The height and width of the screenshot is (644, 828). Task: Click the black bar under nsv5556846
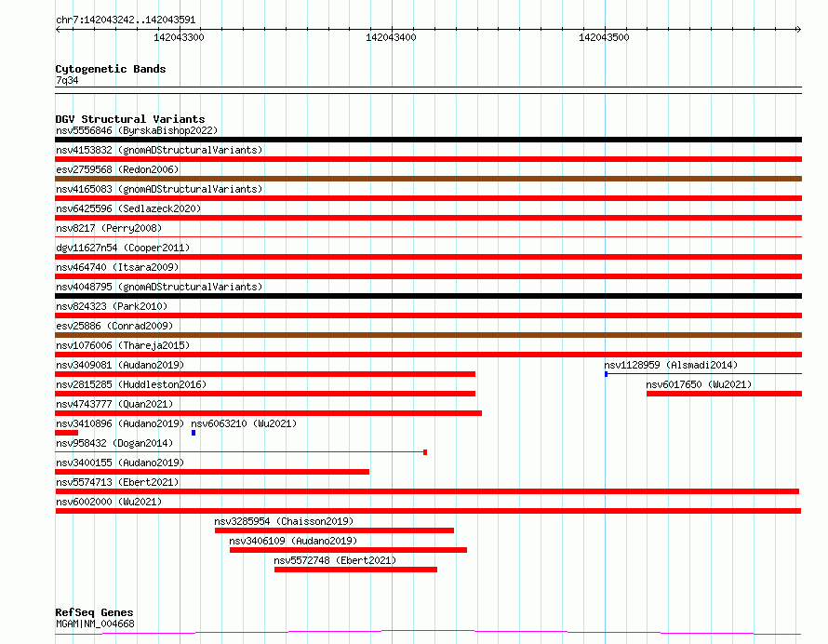[x=428, y=140]
